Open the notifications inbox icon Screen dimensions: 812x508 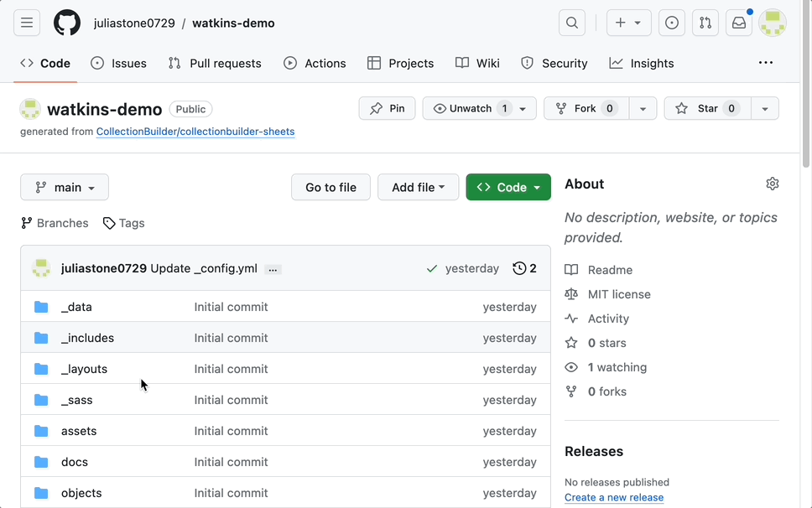pyautogui.click(x=739, y=23)
